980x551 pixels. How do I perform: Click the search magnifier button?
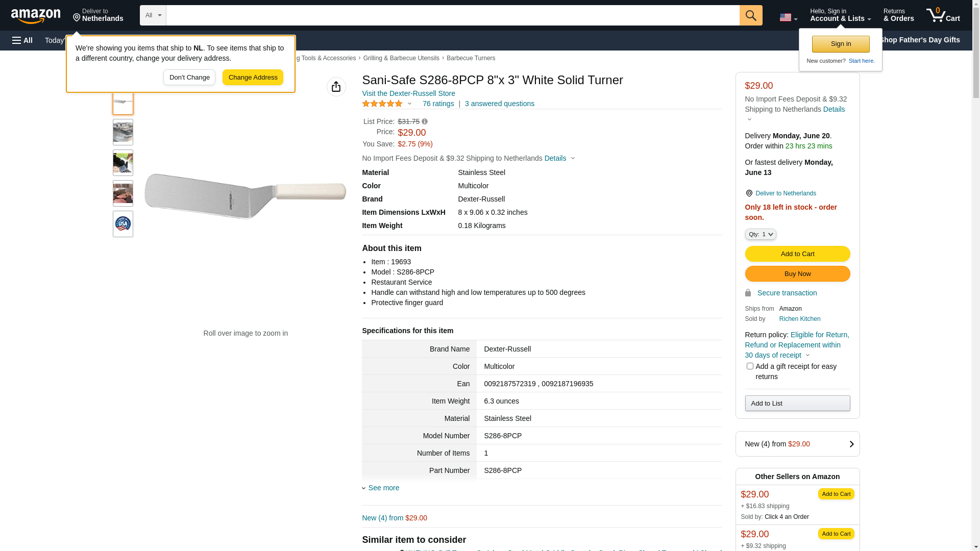click(750, 15)
